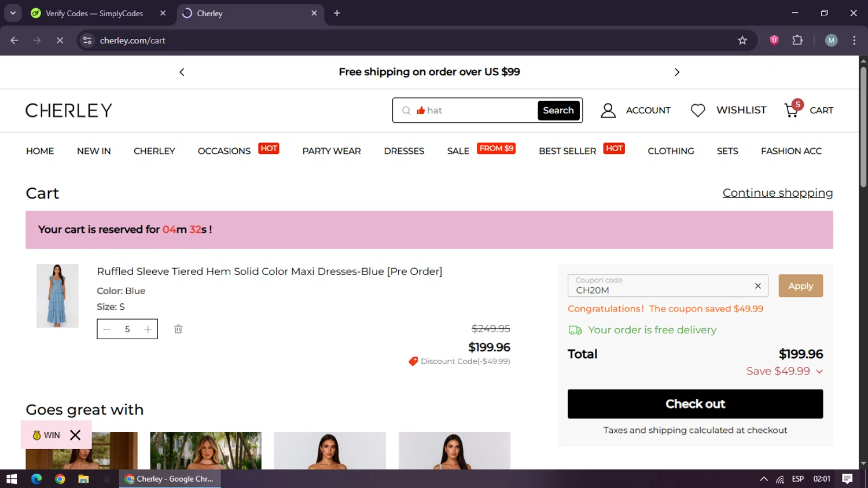Decrease quantity with the minus button
The height and width of the screenshot is (488, 868).
click(x=106, y=329)
